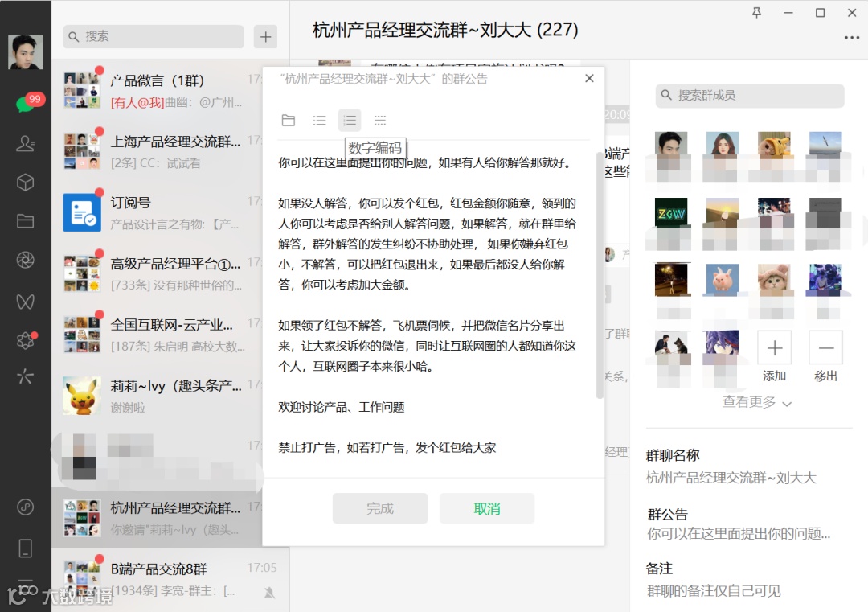Open the Files folder icon in sidebar
The height and width of the screenshot is (612, 868).
[25, 221]
